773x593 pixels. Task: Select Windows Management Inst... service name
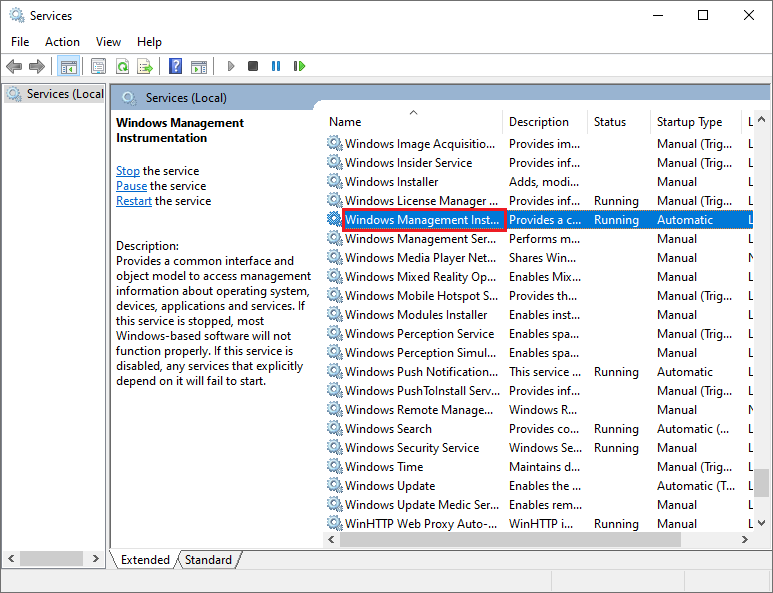(424, 220)
